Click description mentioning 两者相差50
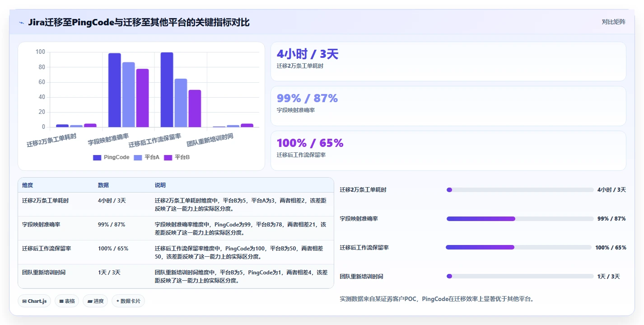The width and height of the screenshot is (644, 325). click(x=239, y=252)
